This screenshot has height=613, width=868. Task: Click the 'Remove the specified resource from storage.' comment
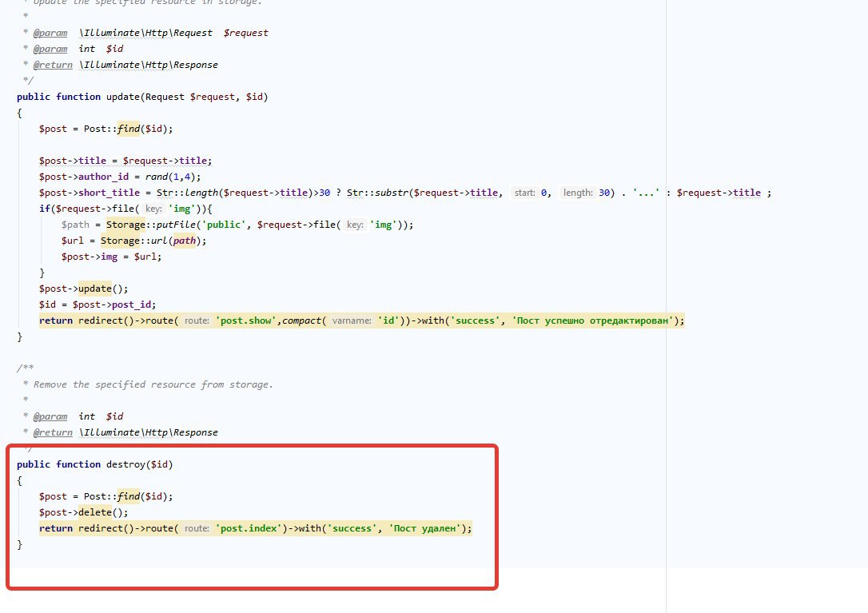tap(153, 384)
